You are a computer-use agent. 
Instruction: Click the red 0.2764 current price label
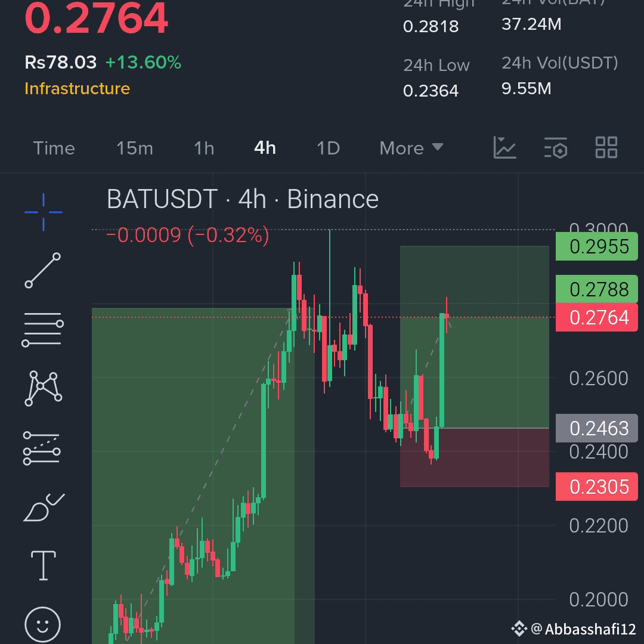597,317
